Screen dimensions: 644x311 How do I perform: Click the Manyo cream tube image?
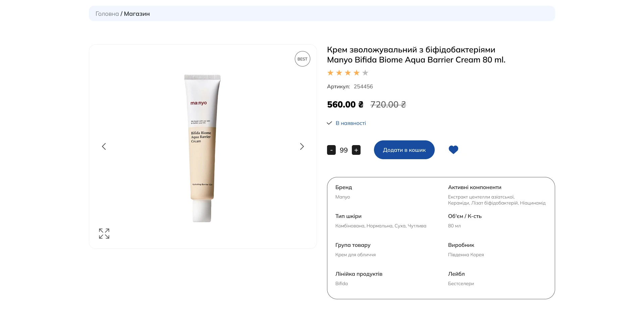[202, 148]
